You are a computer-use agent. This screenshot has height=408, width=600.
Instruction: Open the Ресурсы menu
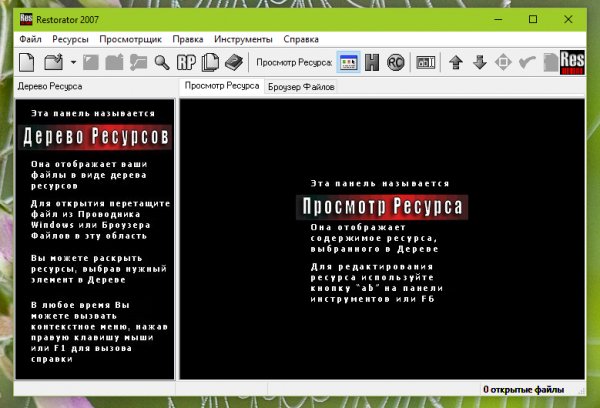click(x=70, y=39)
